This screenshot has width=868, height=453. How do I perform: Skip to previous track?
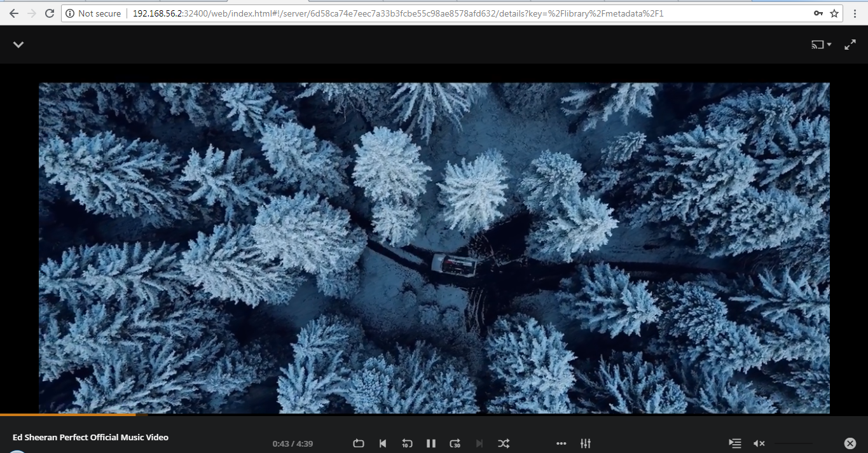[383, 443]
